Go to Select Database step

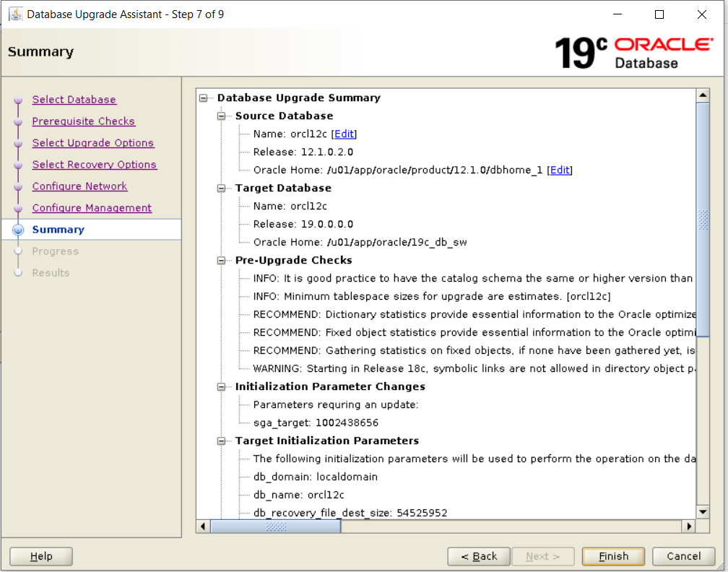click(74, 100)
